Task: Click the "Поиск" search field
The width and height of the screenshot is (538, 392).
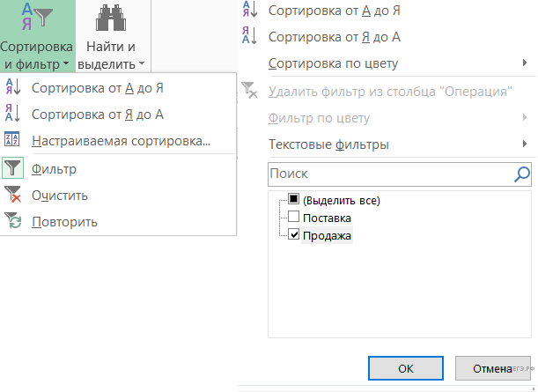Action: pyautogui.click(x=387, y=174)
